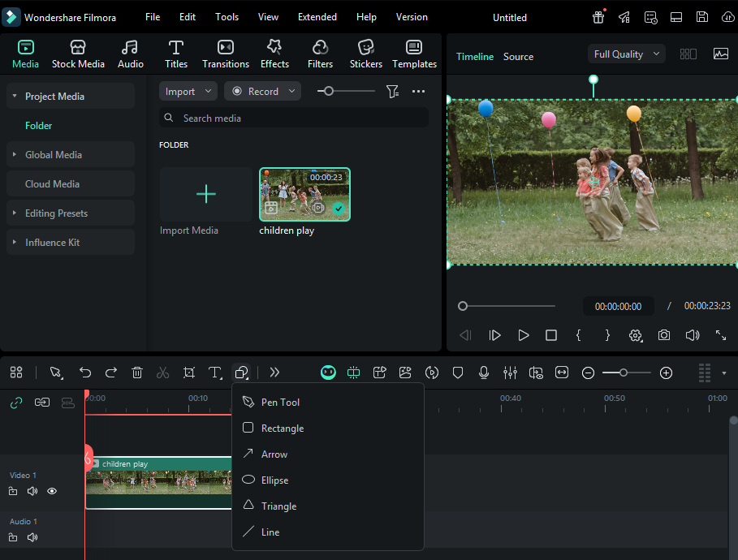
Task: Click the Delete trash icon
Action: (x=137, y=373)
